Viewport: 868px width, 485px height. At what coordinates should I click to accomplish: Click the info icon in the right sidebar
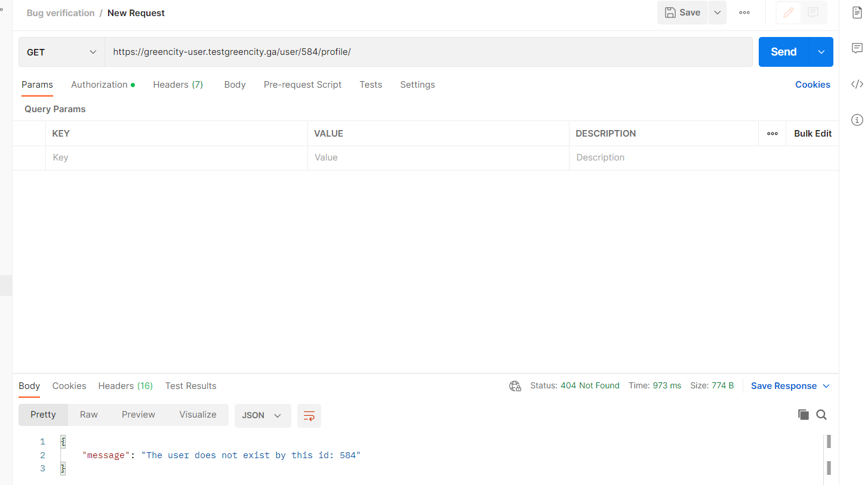857,120
